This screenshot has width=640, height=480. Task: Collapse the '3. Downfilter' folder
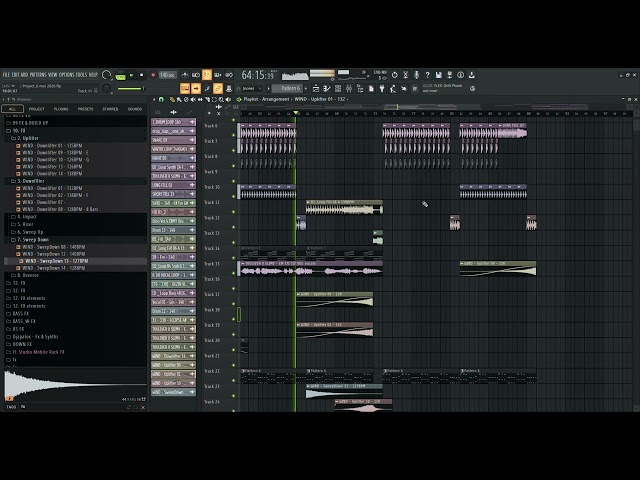pos(76,181)
